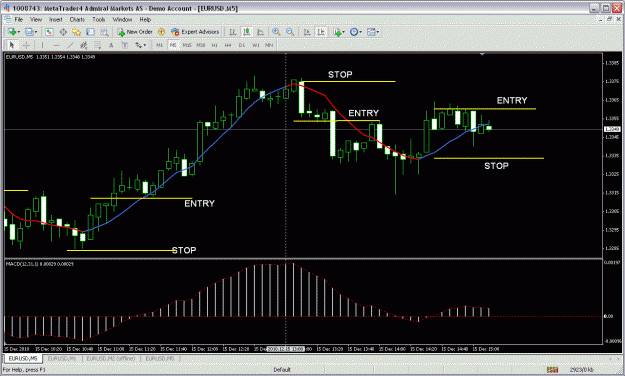Open the Strategy Tester

pos(104,32)
